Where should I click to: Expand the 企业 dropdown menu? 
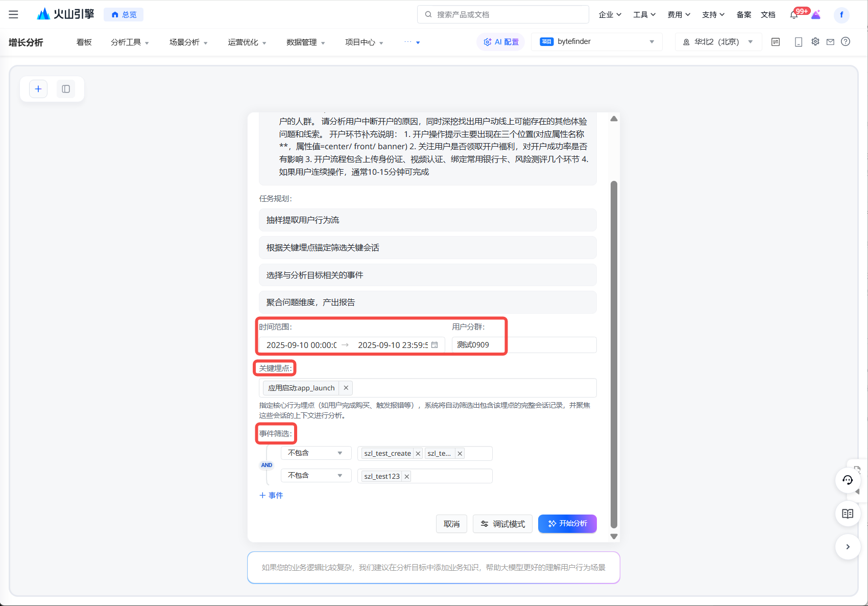pyautogui.click(x=610, y=15)
